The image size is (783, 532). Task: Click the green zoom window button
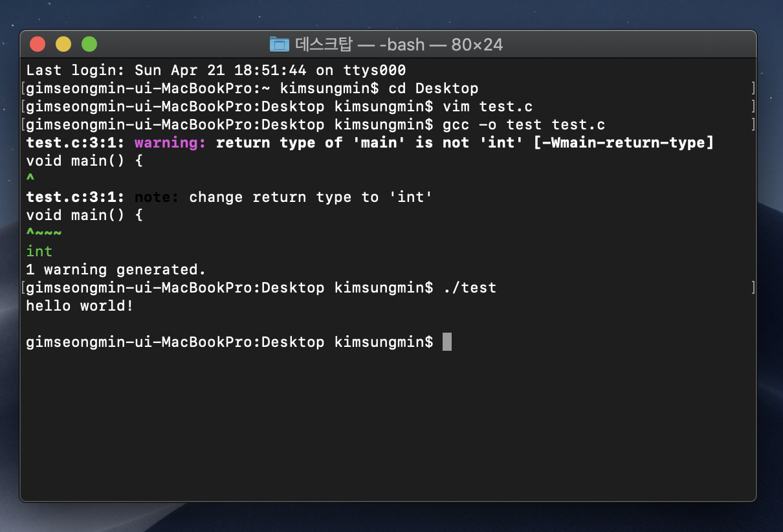tap(89, 45)
